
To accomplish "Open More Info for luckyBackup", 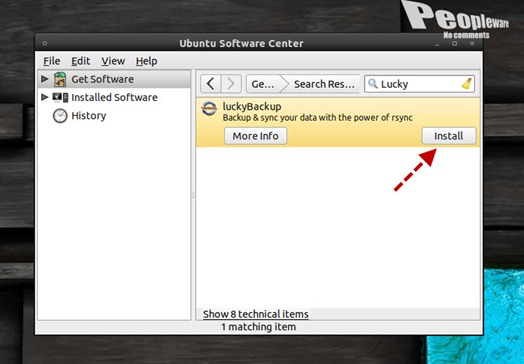I will pos(256,136).
